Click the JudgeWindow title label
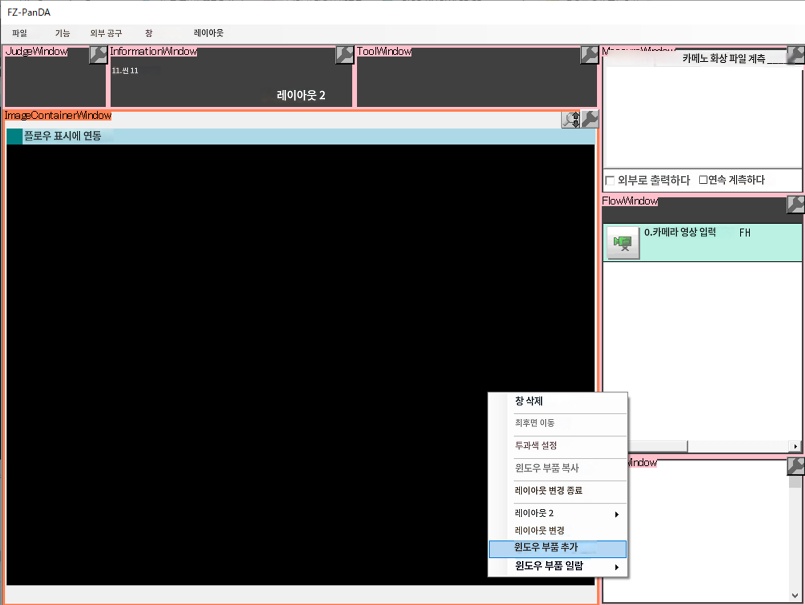Image resolution: width=805 pixels, height=605 pixels. (37, 51)
